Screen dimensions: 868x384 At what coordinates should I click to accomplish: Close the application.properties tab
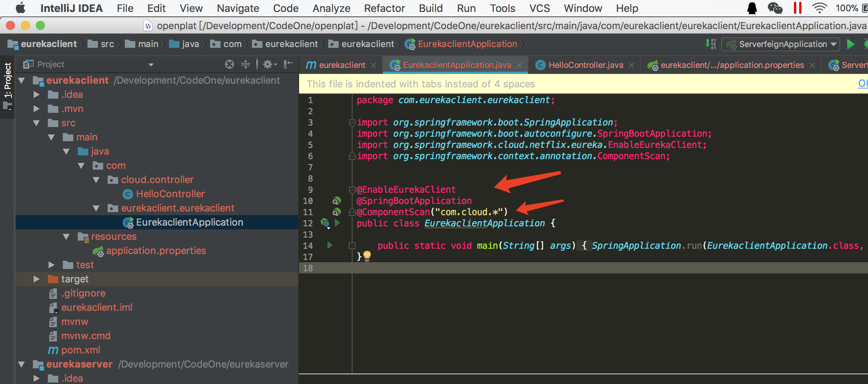click(812, 65)
